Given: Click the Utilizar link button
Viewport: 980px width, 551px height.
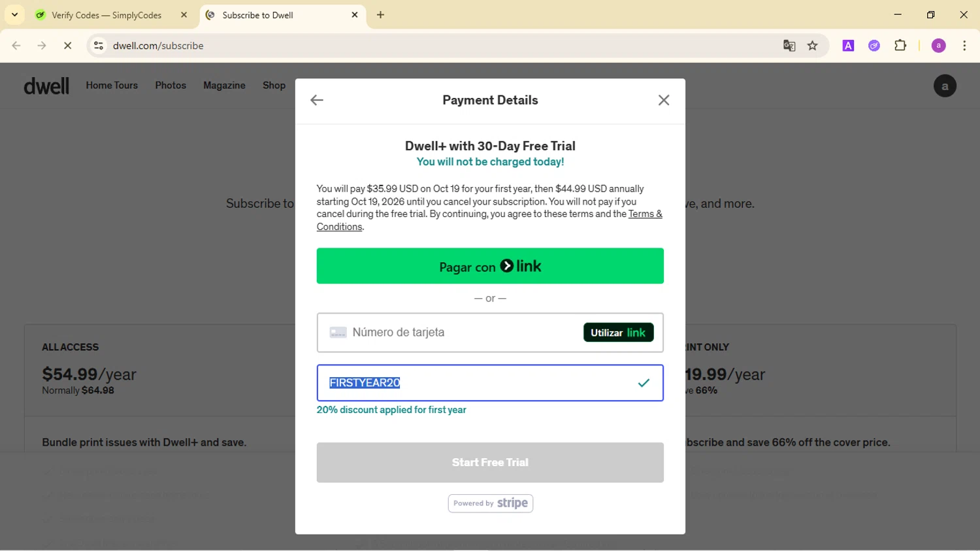Looking at the screenshot, I should [618, 333].
